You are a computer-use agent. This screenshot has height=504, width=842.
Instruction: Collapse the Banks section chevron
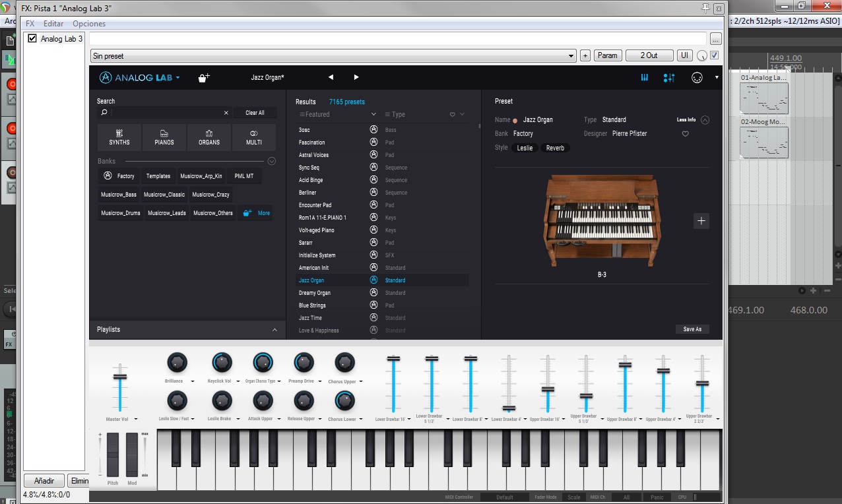tap(271, 161)
